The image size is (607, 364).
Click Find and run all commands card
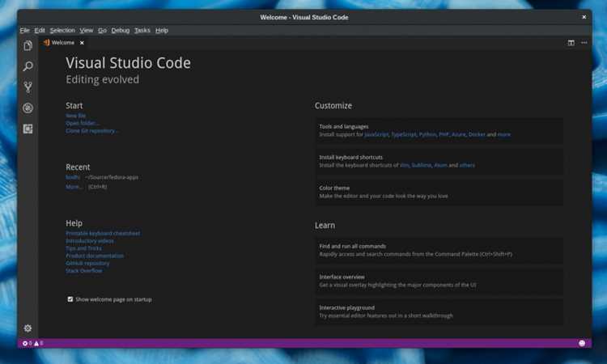tap(439, 250)
